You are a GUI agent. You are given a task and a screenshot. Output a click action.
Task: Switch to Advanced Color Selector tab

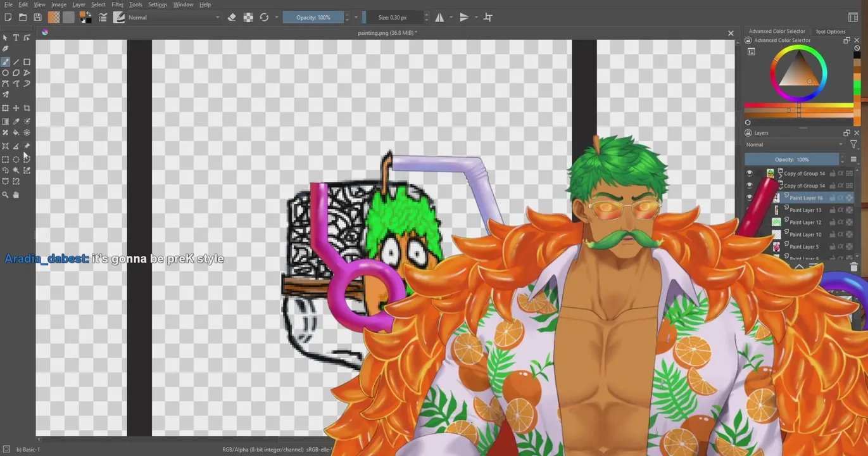point(777,31)
